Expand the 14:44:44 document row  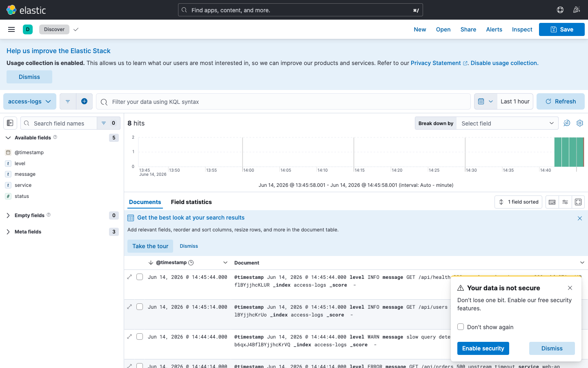(x=129, y=337)
